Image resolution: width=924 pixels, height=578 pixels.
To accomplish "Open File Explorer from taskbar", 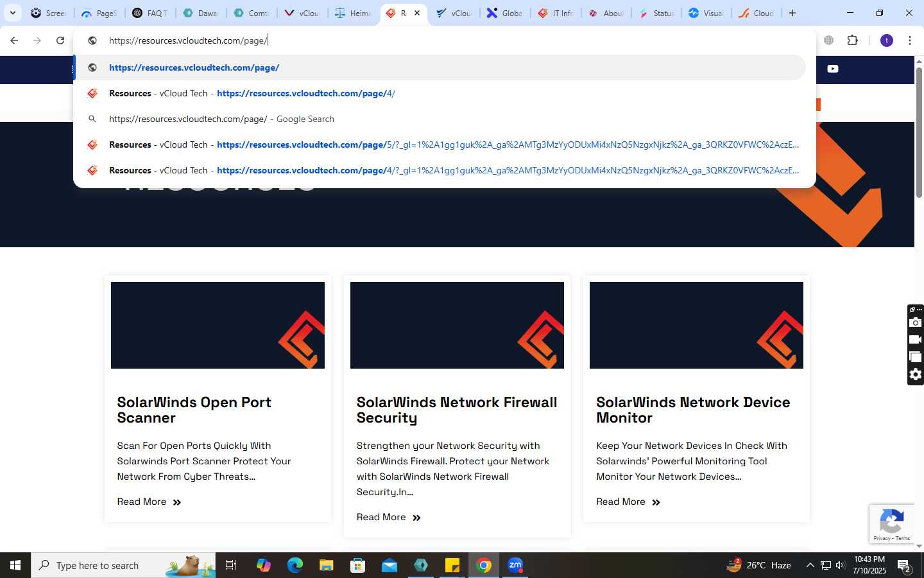I will [x=327, y=565].
